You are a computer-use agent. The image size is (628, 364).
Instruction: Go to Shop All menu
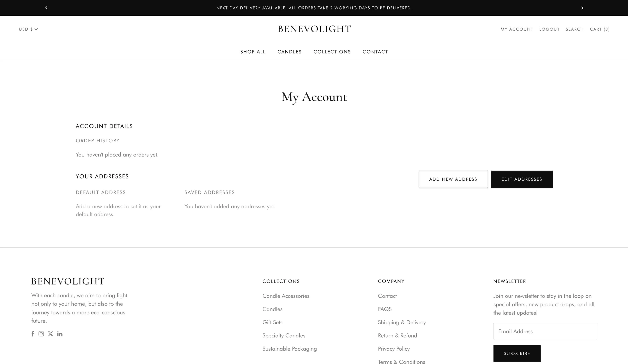[253, 52]
